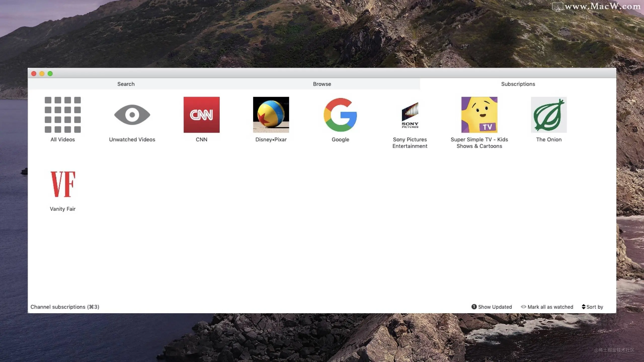Switch to the Browse tab
Screen dimensions: 644x362
(x=322, y=84)
